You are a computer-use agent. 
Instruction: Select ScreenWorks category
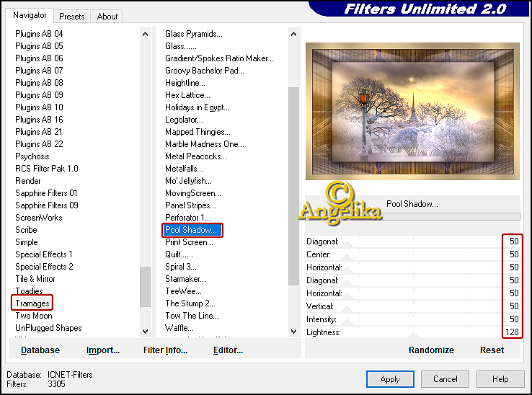point(39,218)
